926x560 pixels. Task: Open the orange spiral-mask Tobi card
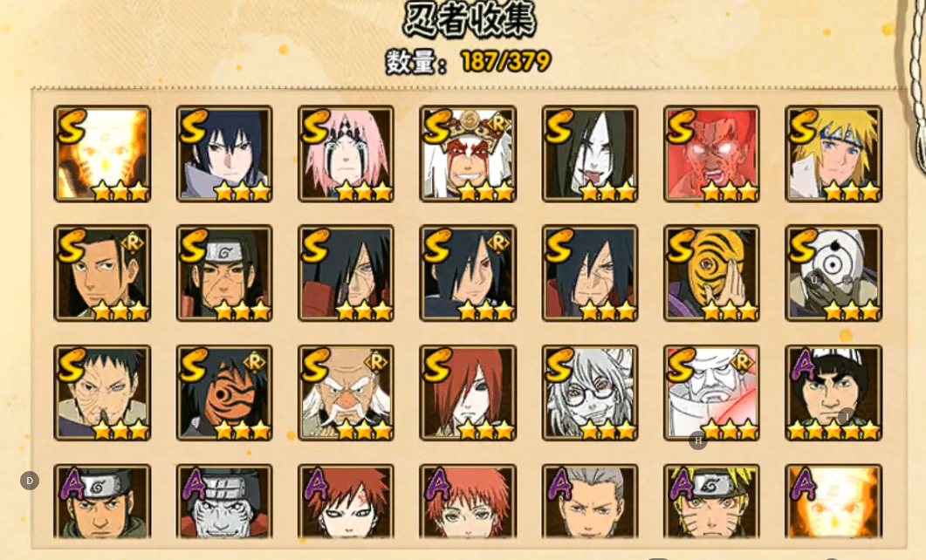223,393
